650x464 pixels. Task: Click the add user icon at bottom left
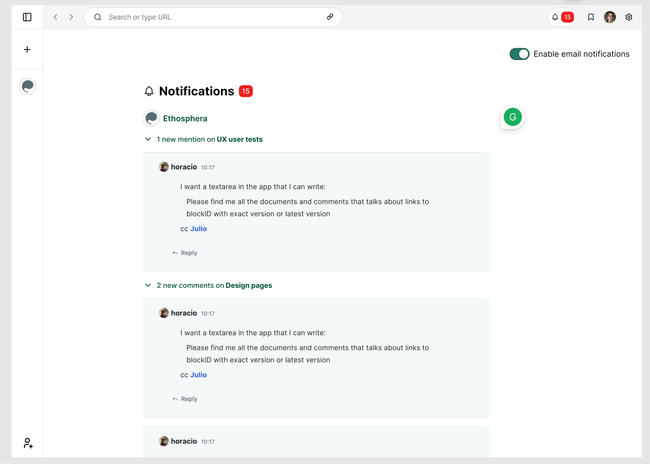coord(27,443)
